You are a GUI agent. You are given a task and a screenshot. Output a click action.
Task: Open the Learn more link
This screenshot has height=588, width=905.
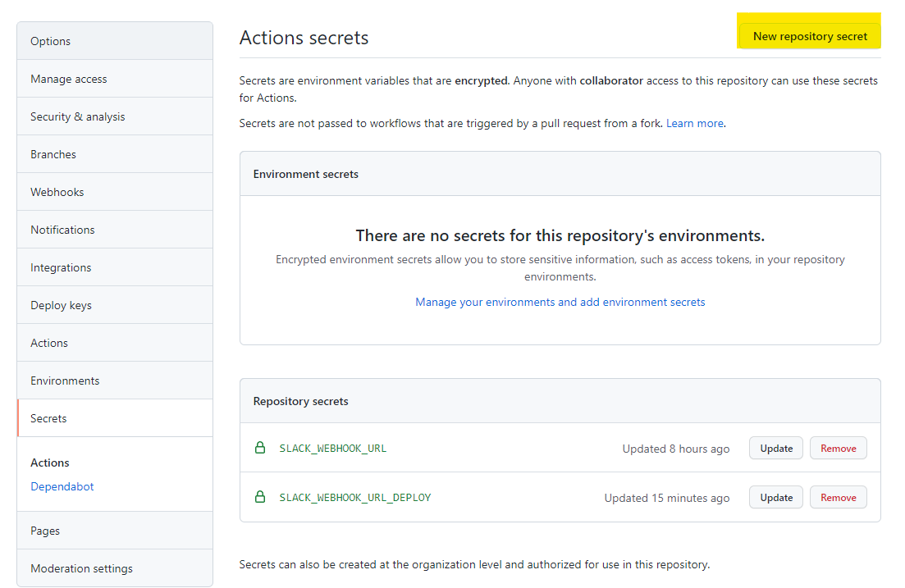(x=694, y=124)
